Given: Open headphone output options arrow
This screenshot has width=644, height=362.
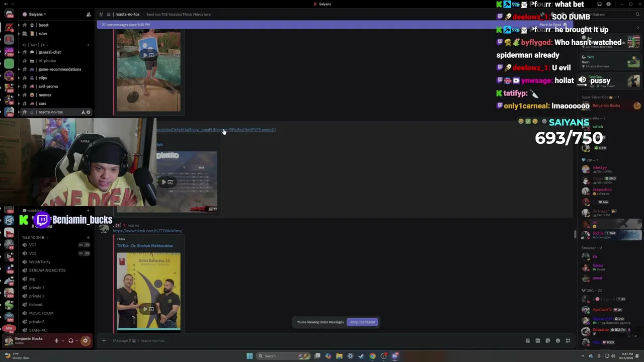Looking at the screenshot, I should pos(77,340).
